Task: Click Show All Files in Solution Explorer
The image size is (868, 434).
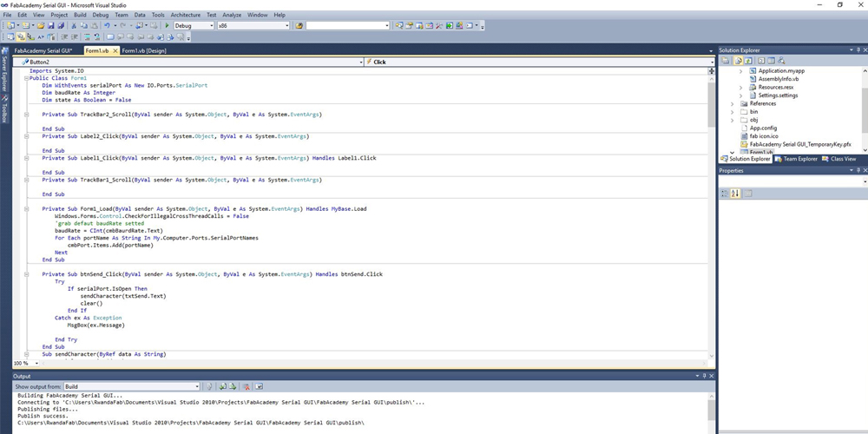Action: click(x=739, y=61)
